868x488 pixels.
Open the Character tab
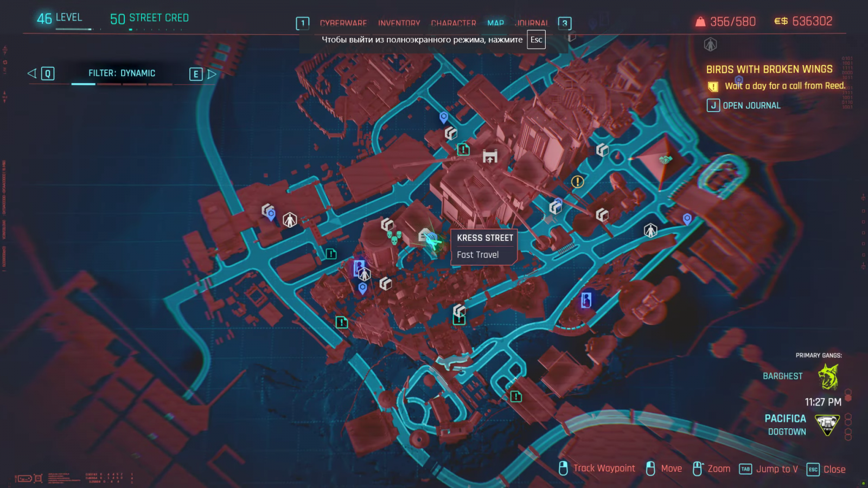(454, 23)
